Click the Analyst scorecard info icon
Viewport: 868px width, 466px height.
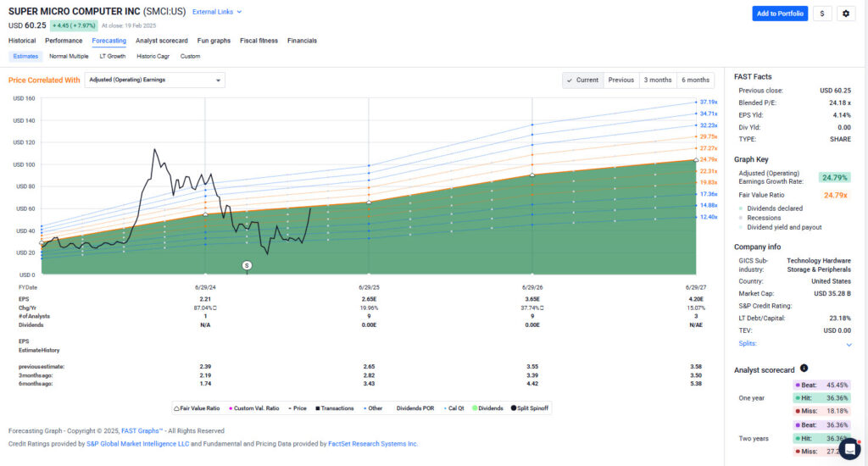tap(804, 368)
